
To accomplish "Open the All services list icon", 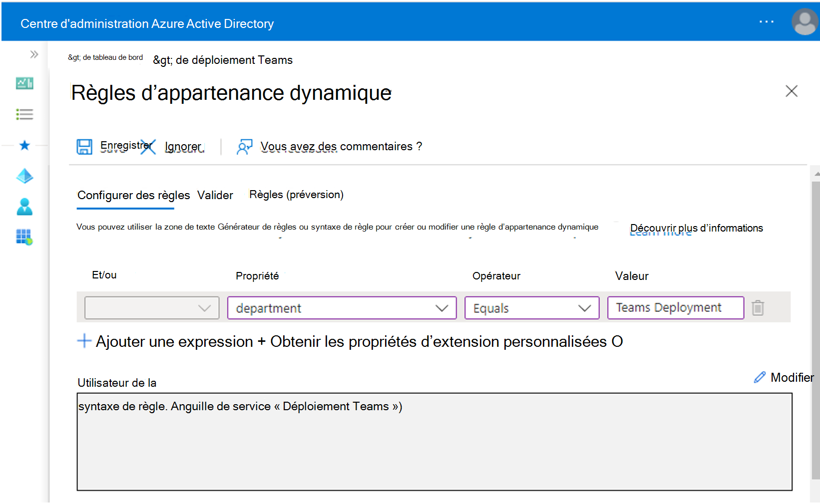I will pos(24,114).
